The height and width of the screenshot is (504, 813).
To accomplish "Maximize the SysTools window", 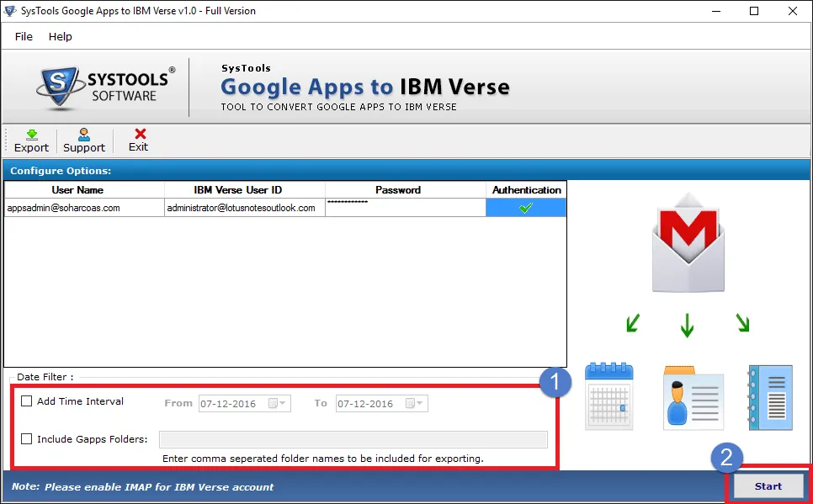I will pos(754,11).
